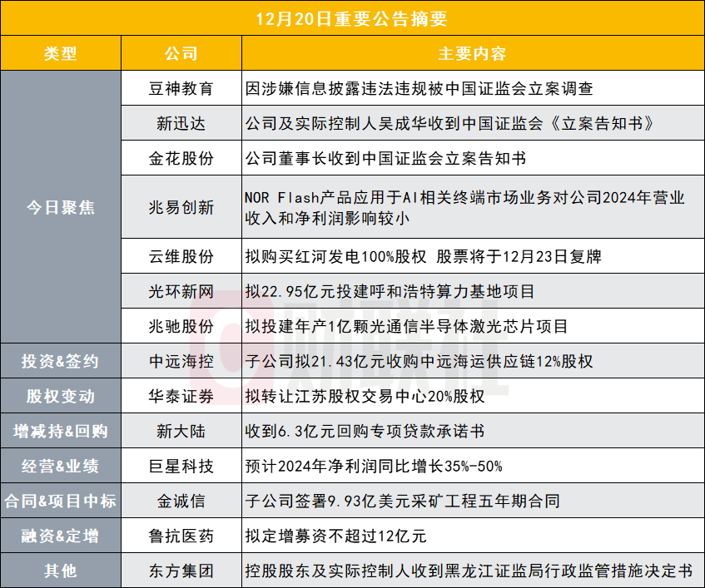This screenshot has height=588, width=705.
Task: Select the 公司 column header
Action: pos(181,53)
